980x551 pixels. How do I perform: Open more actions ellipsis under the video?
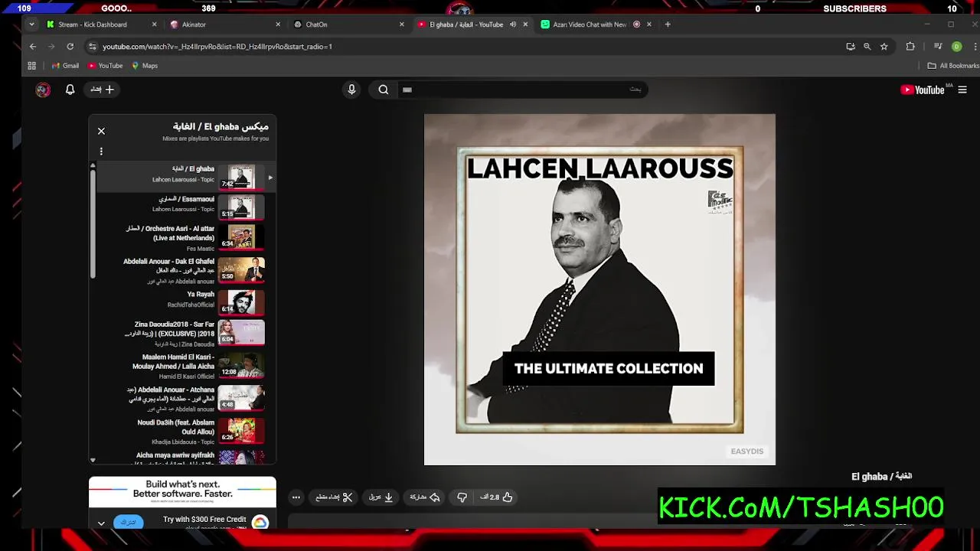point(296,497)
